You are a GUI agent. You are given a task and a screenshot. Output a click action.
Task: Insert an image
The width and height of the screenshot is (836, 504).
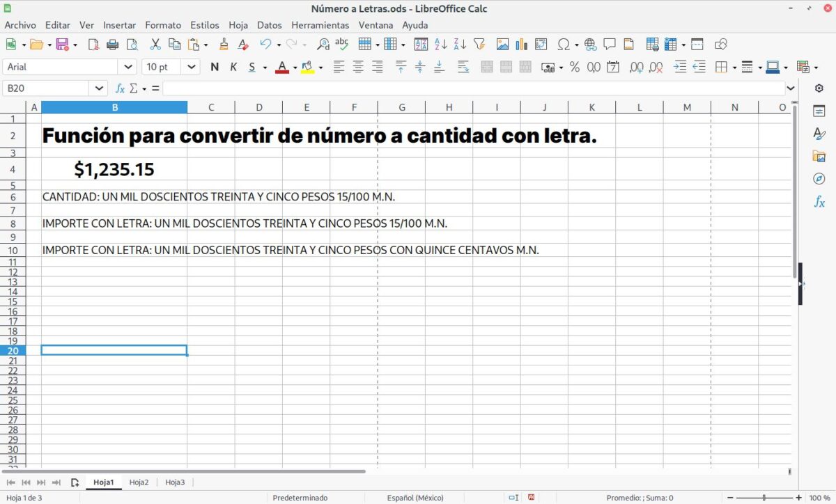502,45
